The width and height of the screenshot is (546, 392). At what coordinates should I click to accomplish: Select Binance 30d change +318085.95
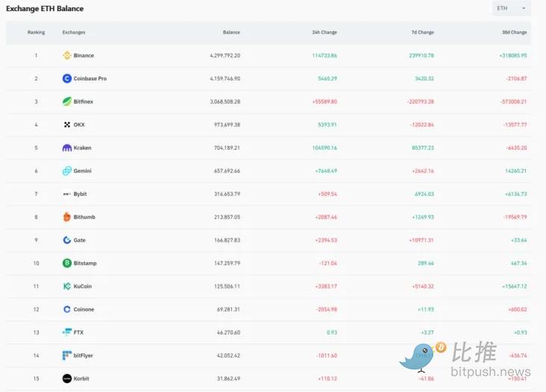click(513, 56)
